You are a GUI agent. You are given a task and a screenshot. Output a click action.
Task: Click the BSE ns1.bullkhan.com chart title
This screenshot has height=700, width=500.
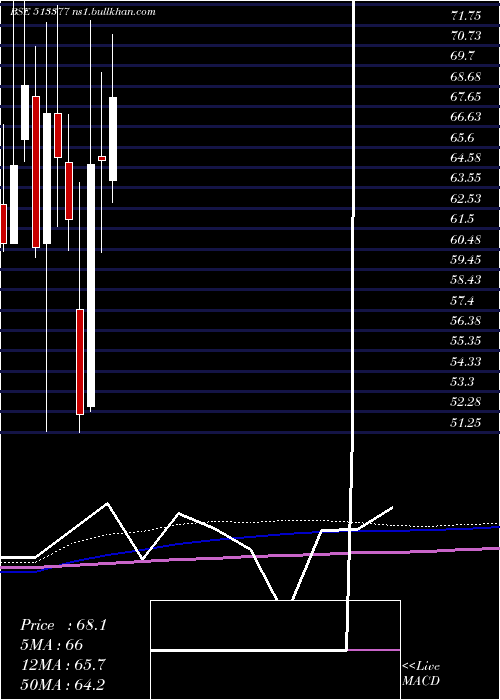click(83, 12)
